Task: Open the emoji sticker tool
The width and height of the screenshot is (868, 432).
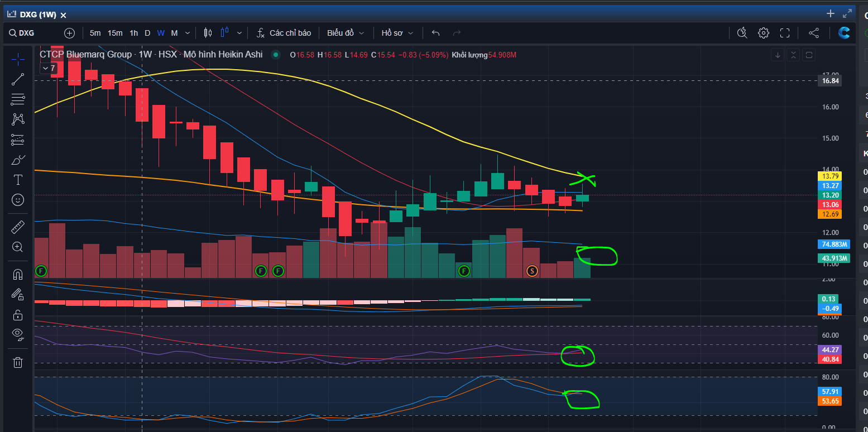Action: tap(18, 200)
